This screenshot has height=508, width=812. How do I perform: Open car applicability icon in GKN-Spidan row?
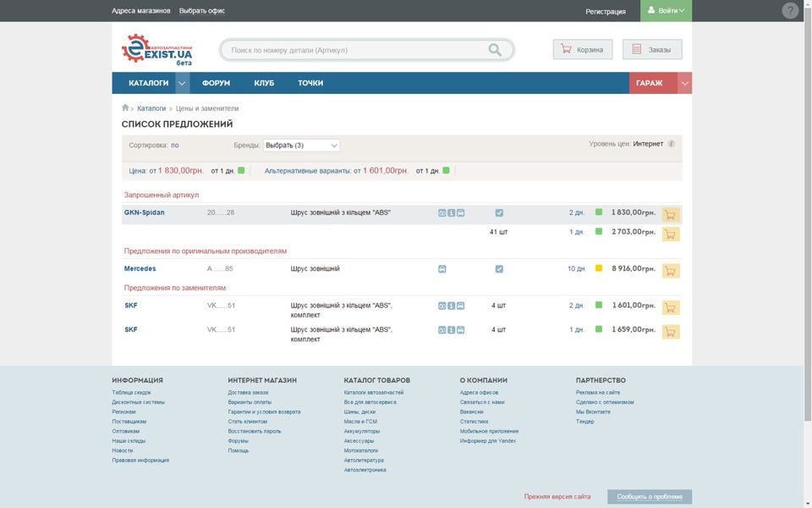[461, 213]
